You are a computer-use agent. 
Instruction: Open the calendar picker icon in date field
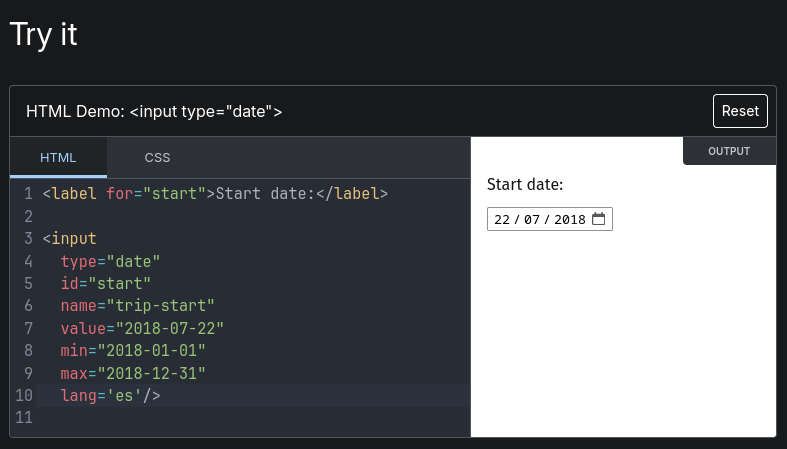(x=598, y=219)
